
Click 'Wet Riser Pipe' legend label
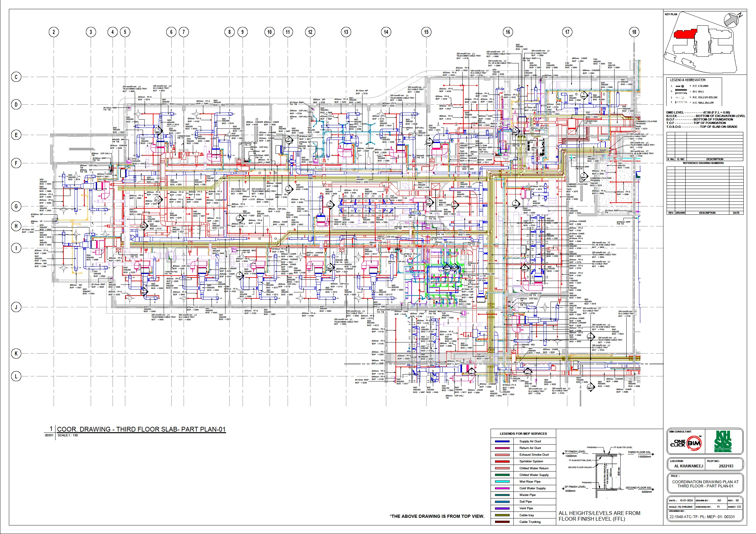coord(530,482)
